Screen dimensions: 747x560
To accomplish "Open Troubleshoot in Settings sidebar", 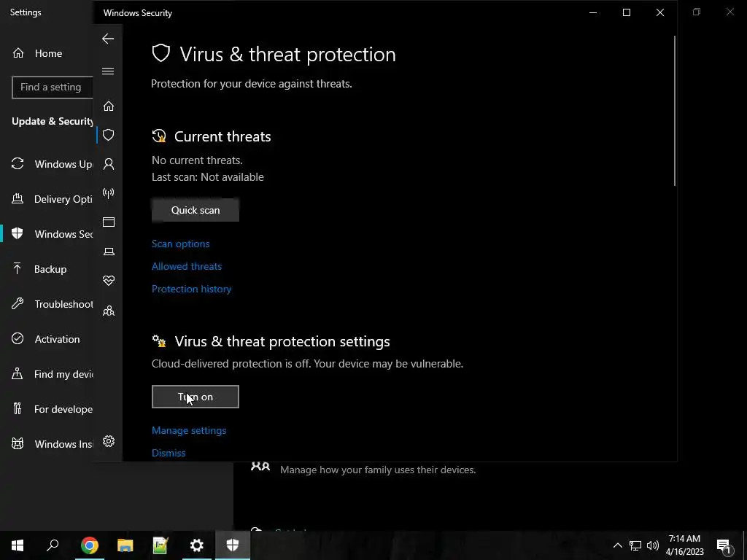I will (x=53, y=304).
